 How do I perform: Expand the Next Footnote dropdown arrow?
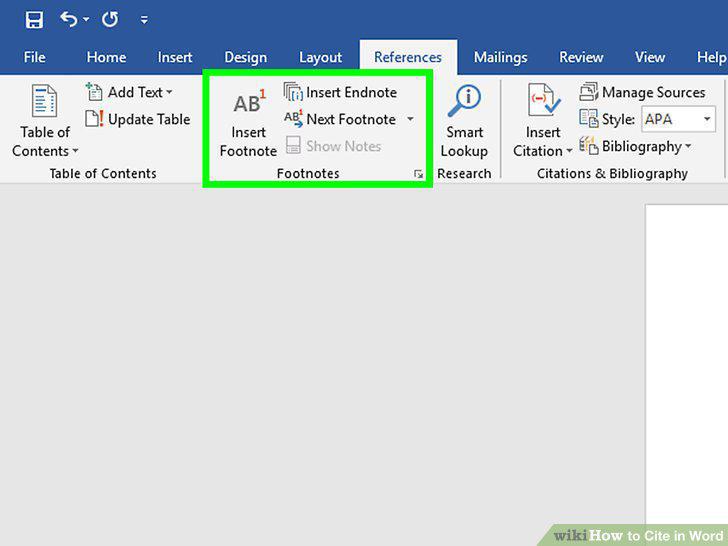pyautogui.click(x=410, y=119)
